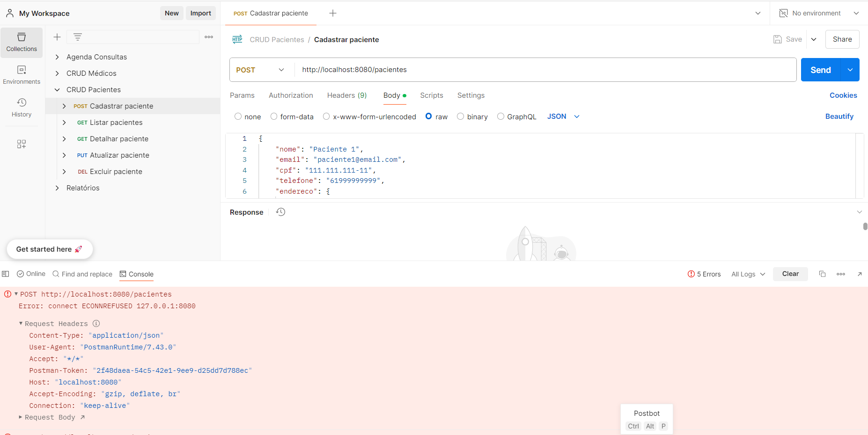Screen dimensions: 868x435
Task: Expand Relatórios collection
Action: 57,188
